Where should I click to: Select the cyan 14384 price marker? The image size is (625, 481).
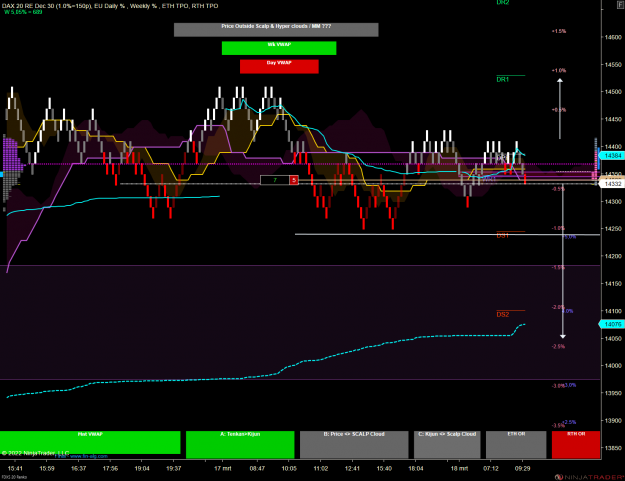612,155
